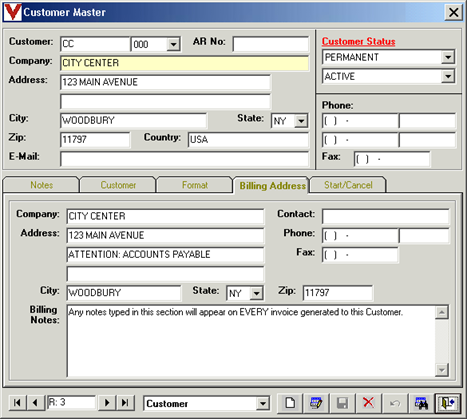The image size is (467, 419).
Task: Open the PERMANENT status dropdown
Action: [448, 57]
